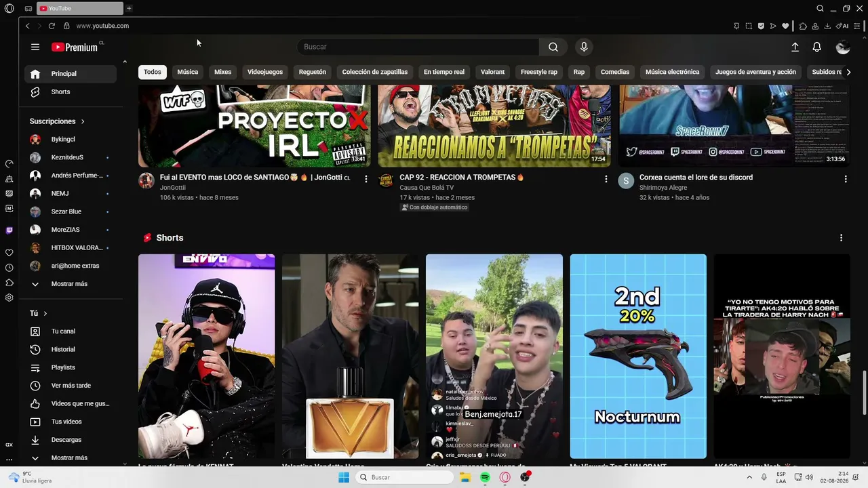Open the Benj.emejota.17 Short thumbnail

pos(494,357)
